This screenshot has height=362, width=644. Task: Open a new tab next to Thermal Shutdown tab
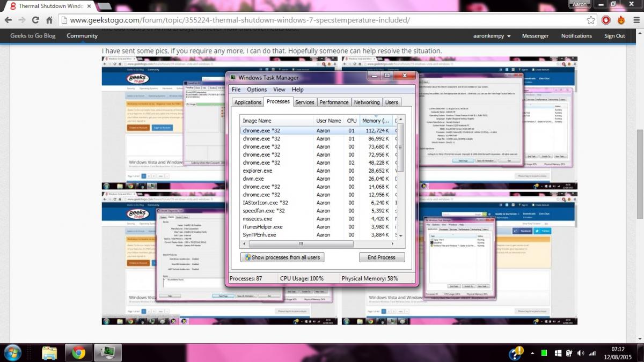105,6
